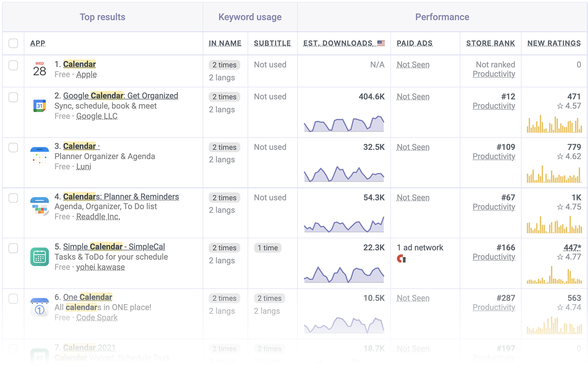The width and height of the screenshot is (588, 377).
Task: Open the One Calendar title link
Action: click(88, 297)
